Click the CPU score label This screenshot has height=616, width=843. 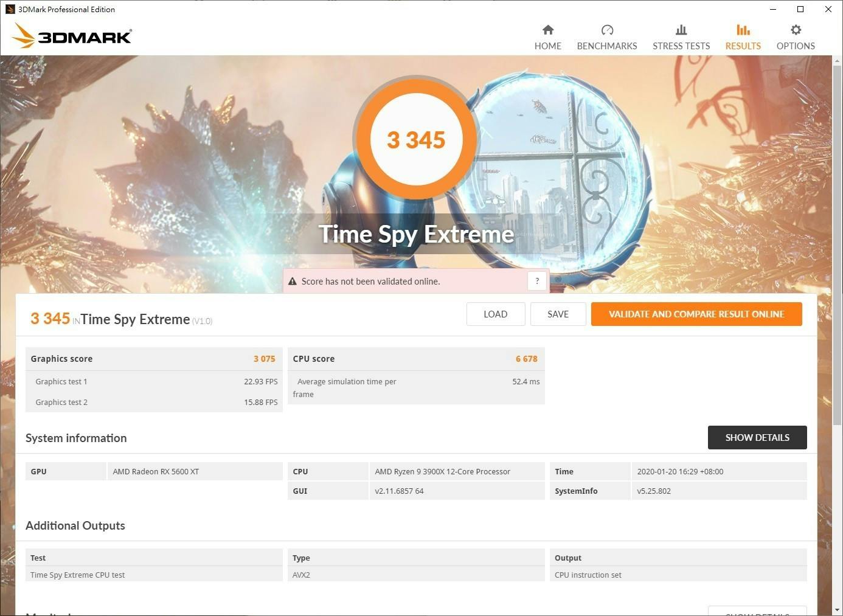click(x=314, y=359)
